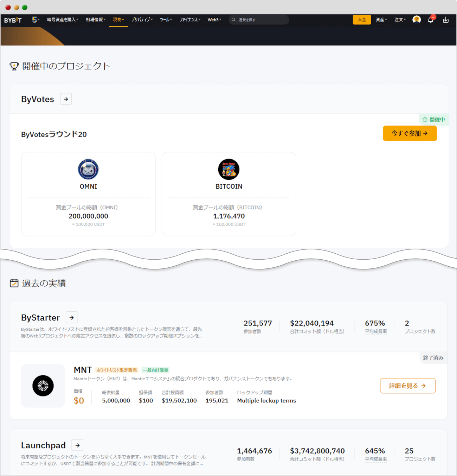This screenshot has height=476, width=457.
Task: Open the ByVotes heading link
Action: coord(38,99)
